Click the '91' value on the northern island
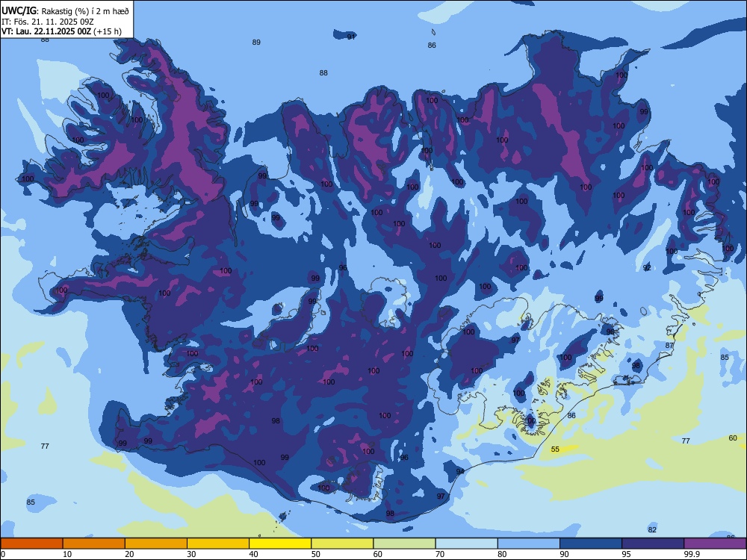This screenshot has height=560, width=747. pos(351,37)
